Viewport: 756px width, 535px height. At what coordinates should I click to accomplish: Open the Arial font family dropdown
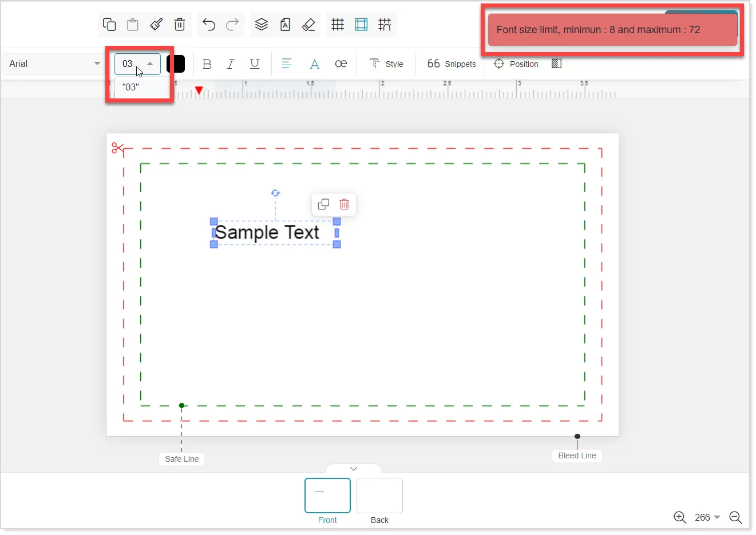(54, 64)
